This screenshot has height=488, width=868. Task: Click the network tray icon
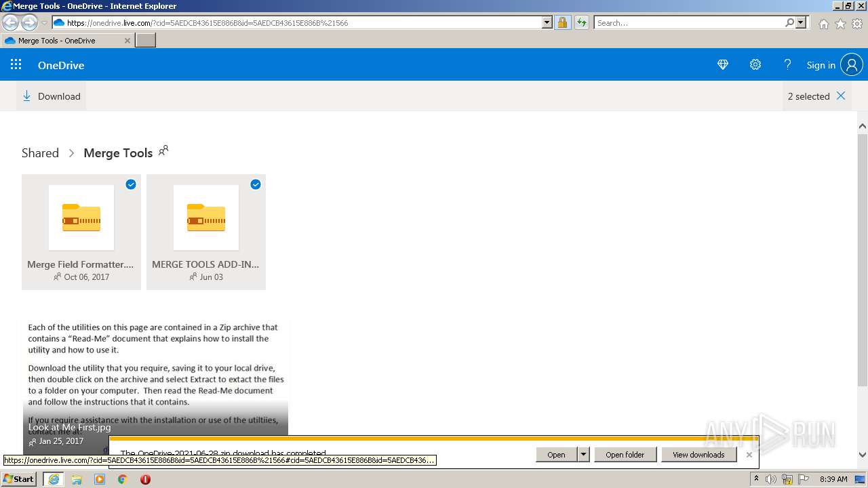coord(787,479)
